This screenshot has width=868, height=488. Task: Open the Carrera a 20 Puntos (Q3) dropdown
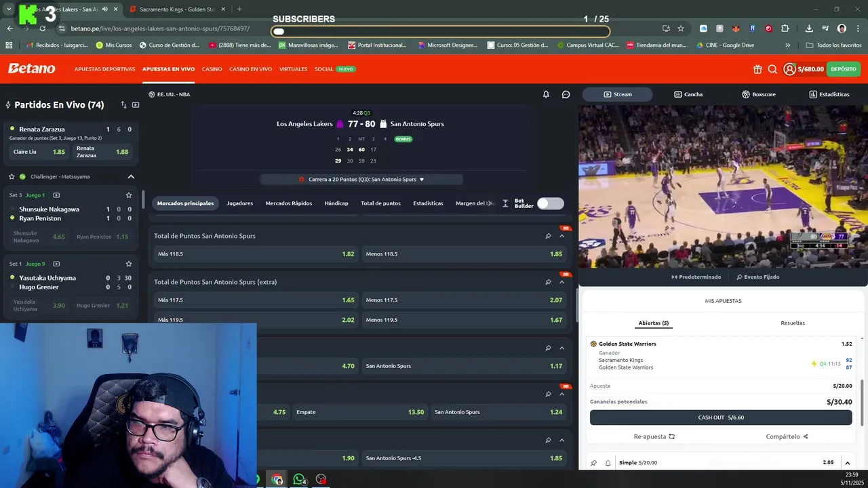click(x=361, y=180)
